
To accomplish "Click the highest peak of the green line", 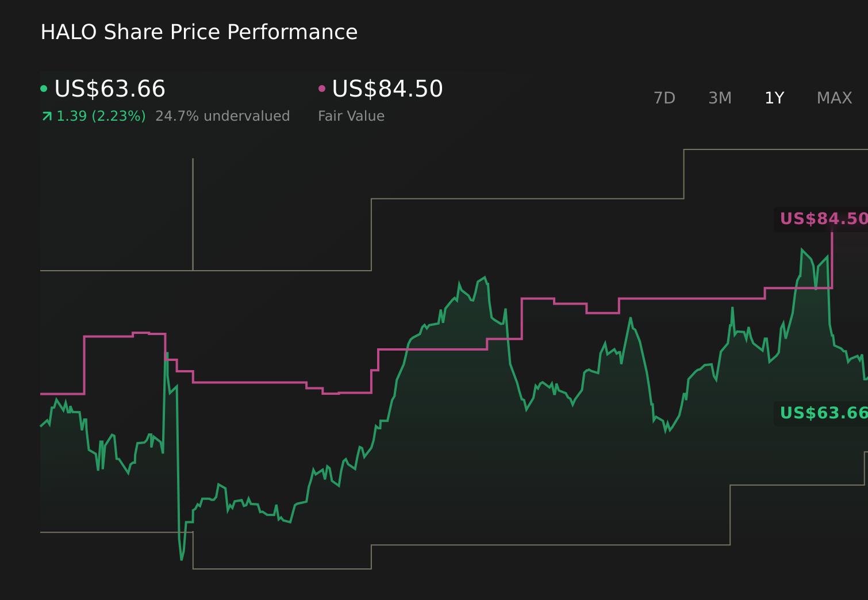I will (x=802, y=250).
